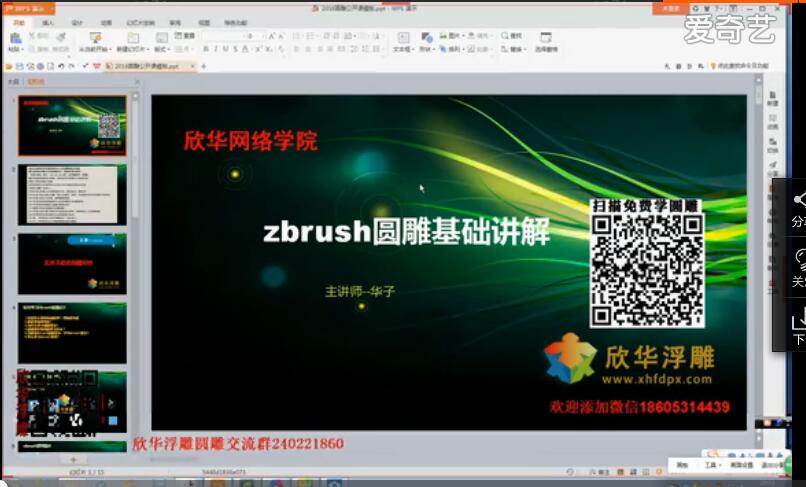
Task: Open the 特色功能 ribbon tab
Action: coord(235,23)
